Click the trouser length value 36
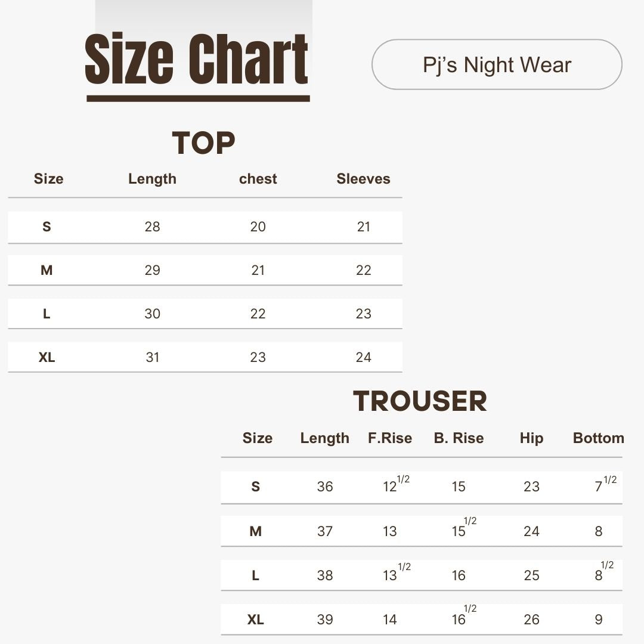 325,487
